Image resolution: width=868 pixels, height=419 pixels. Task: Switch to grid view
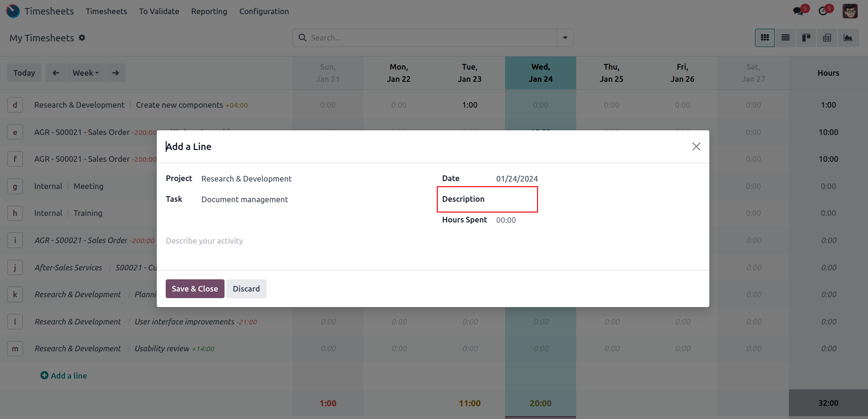click(765, 38)
